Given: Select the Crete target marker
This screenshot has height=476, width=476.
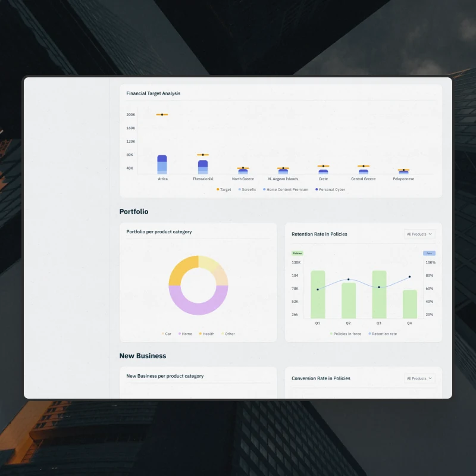Looking at the screenshot, I should pyautogui.click(x=323, y=166).
